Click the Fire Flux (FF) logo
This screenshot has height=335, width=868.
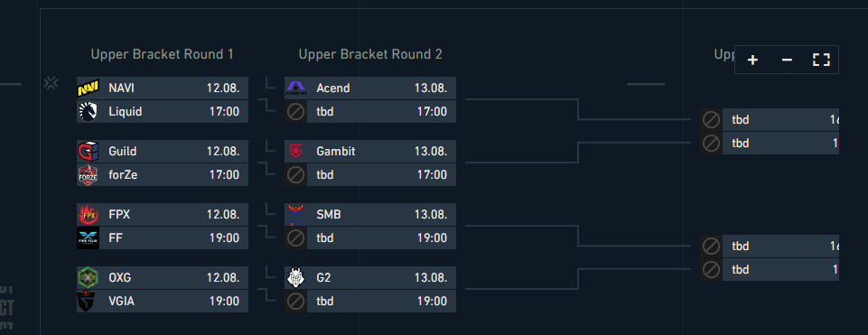point(88,237)
